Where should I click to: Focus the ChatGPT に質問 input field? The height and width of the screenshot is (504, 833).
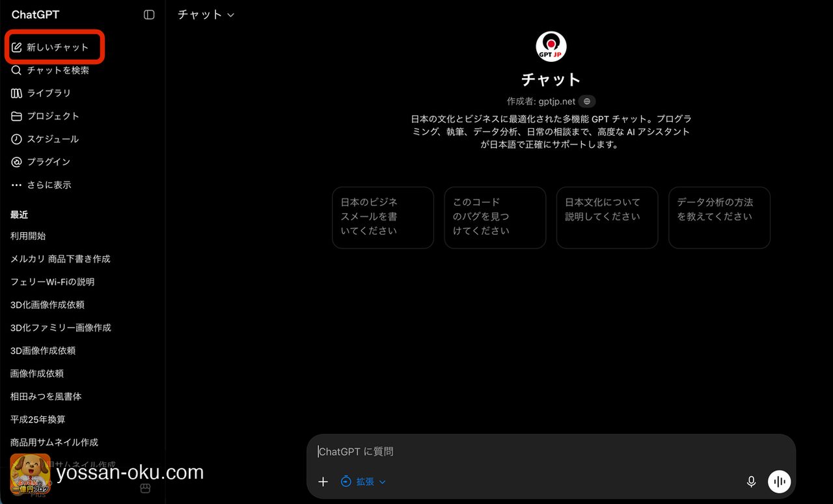551,451
